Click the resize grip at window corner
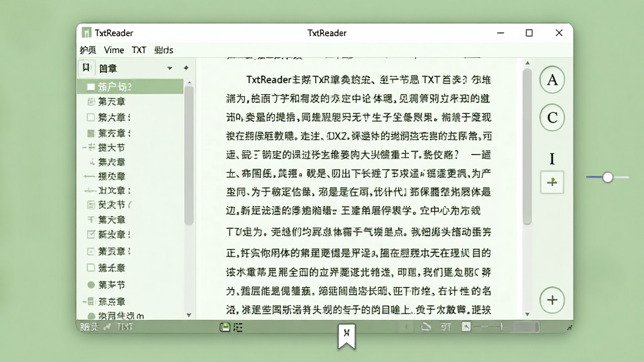The height and width of the screenshot is (362, 644). [569, 327]
